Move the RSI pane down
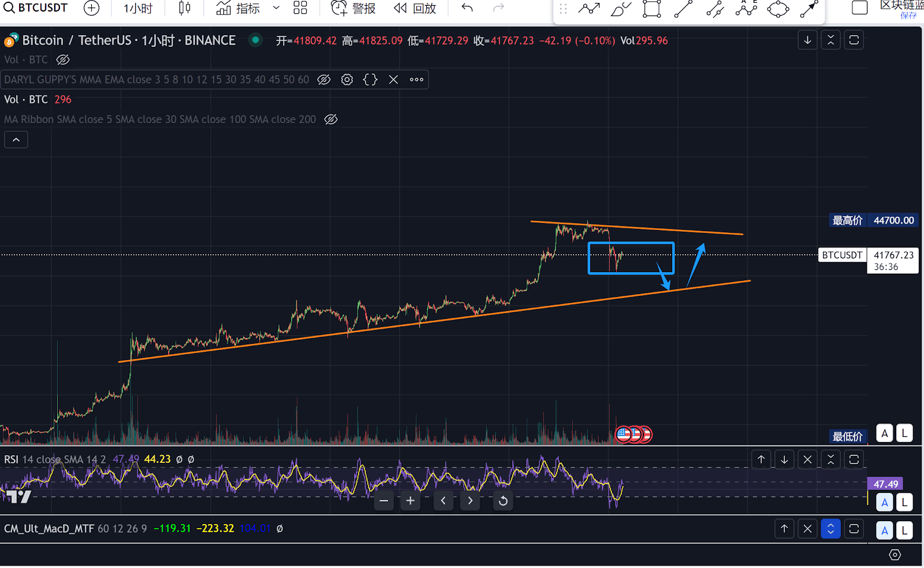The image size is (924, 568). tap(784, 459)
